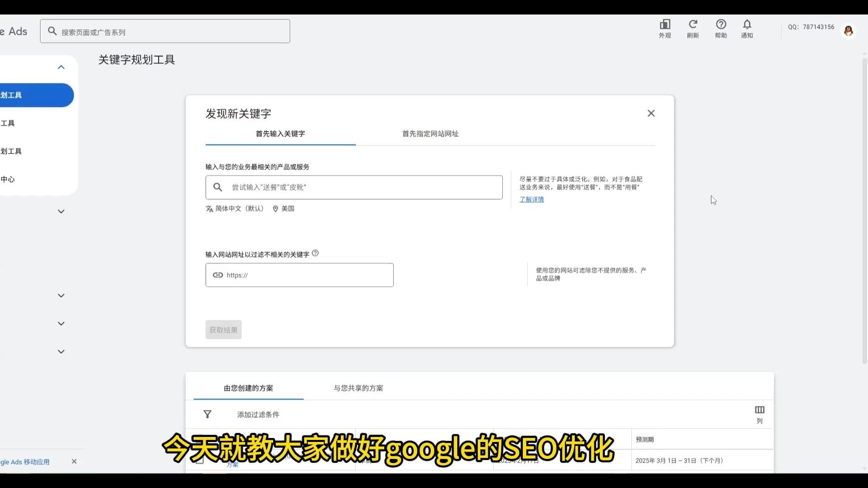Click the keyword input 尝试输入"送餐"或"皮靴"
868x488 pixels.
pos(354,187)
